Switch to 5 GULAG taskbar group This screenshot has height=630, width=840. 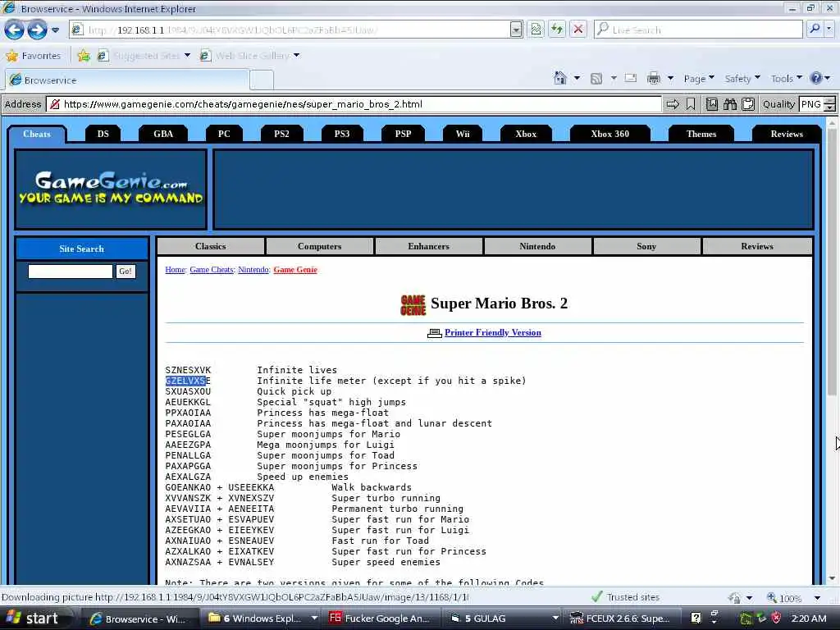pos(503,619)
